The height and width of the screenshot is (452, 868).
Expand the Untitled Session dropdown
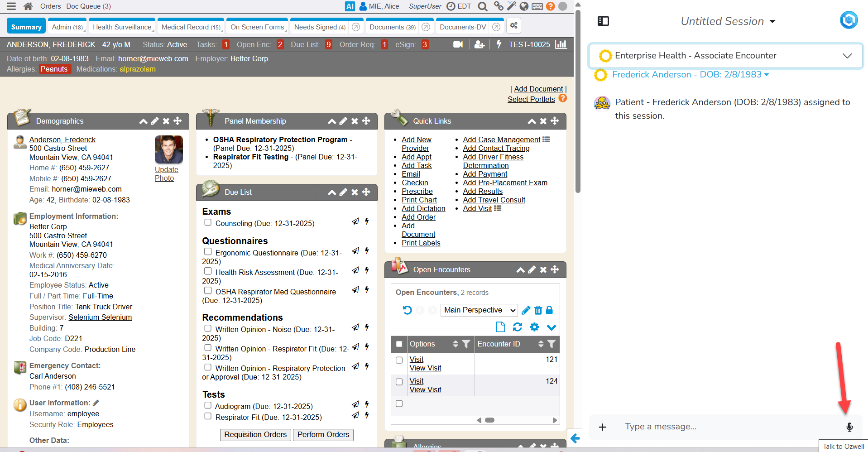pos(728,21)
